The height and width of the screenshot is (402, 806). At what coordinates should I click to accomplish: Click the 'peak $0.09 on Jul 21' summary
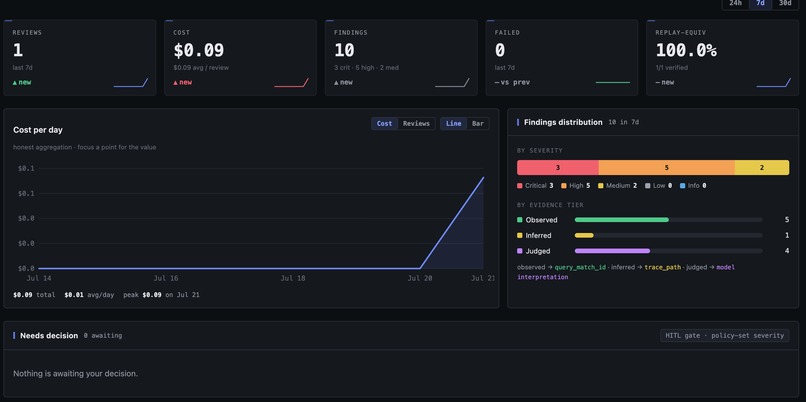(161, 295)
